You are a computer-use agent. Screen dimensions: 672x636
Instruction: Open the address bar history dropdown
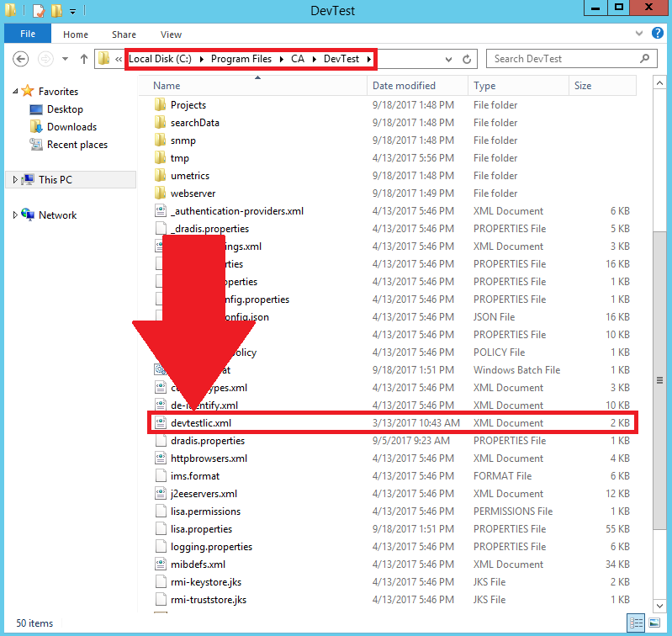448,59
